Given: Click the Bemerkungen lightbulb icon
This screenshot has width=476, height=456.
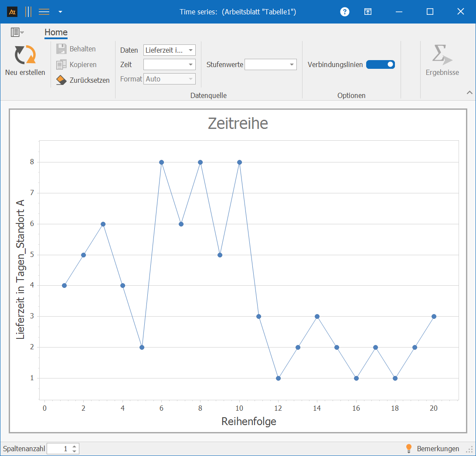Looking at the screenshot, I should [408, 449].
